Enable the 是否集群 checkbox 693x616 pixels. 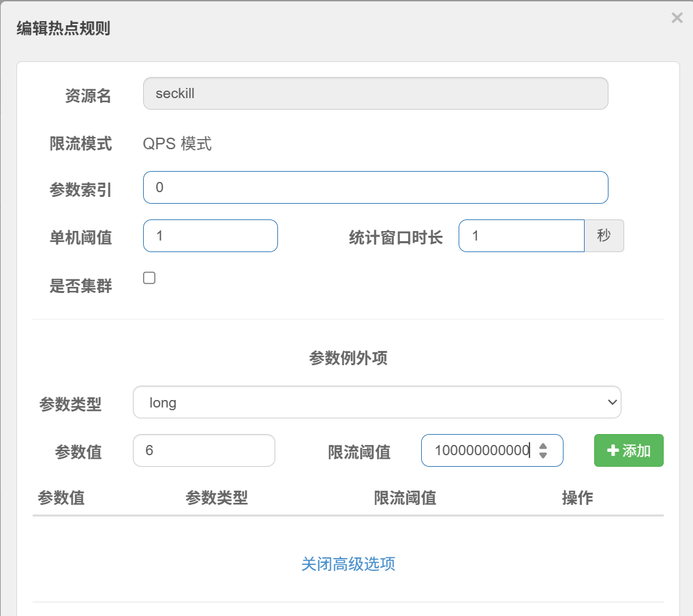point(149,277)
